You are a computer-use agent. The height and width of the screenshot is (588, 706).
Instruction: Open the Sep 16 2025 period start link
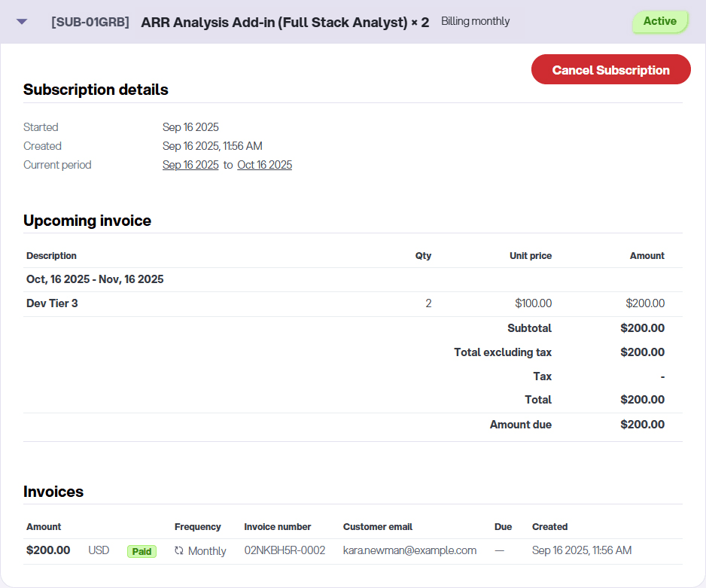[x=190, y=165]
